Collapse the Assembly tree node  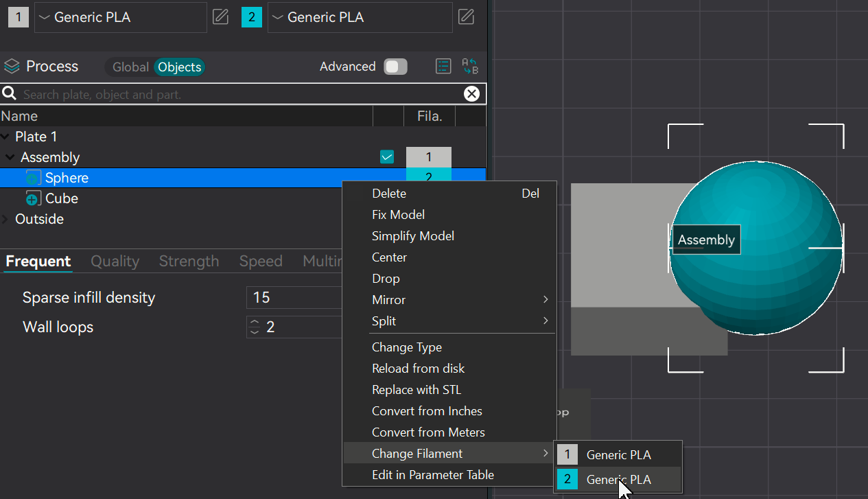(10, 157)
